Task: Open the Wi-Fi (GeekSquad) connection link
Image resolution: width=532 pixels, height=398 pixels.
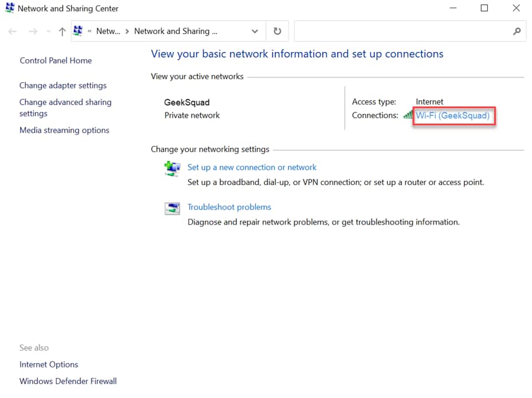Action: point(453,116)
